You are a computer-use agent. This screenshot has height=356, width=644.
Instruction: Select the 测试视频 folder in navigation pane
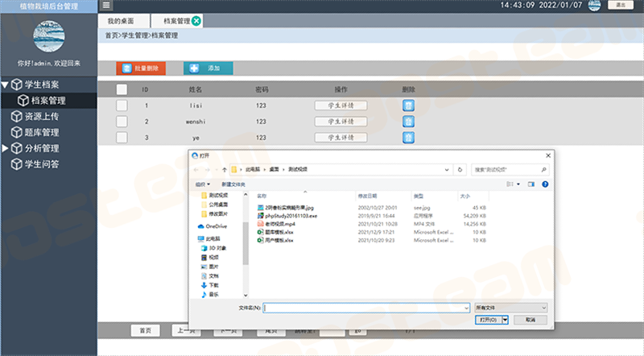click(x=214, y=195)
